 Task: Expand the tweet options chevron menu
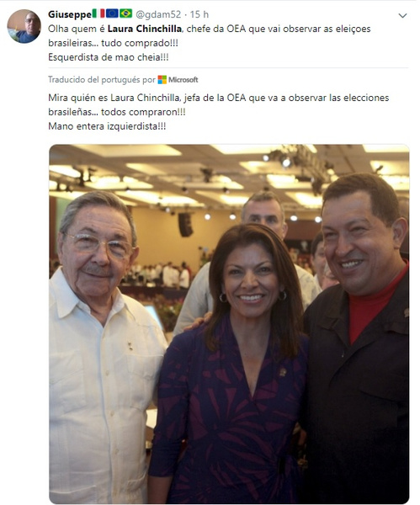click(402, 15)
